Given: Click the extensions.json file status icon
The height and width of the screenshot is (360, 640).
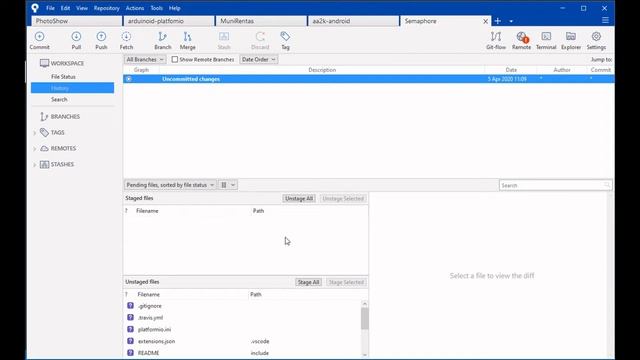Looking at the screenshot, I should click(130, 341).
